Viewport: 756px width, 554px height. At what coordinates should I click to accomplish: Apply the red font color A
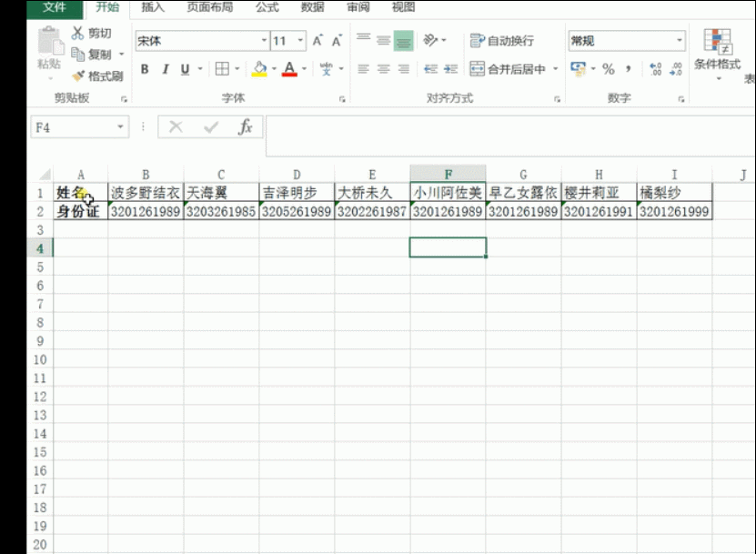pyautogui.click(x=289, y=69)
